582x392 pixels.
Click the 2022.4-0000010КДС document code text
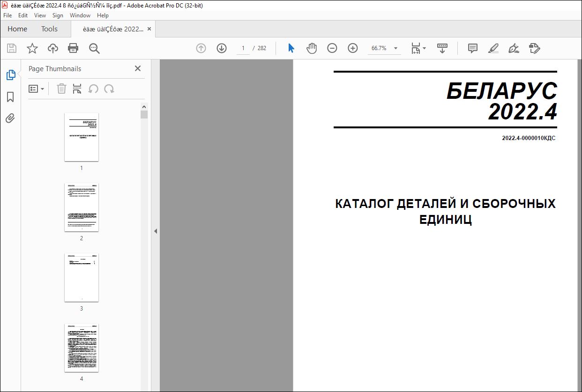[x=529, y=138]
